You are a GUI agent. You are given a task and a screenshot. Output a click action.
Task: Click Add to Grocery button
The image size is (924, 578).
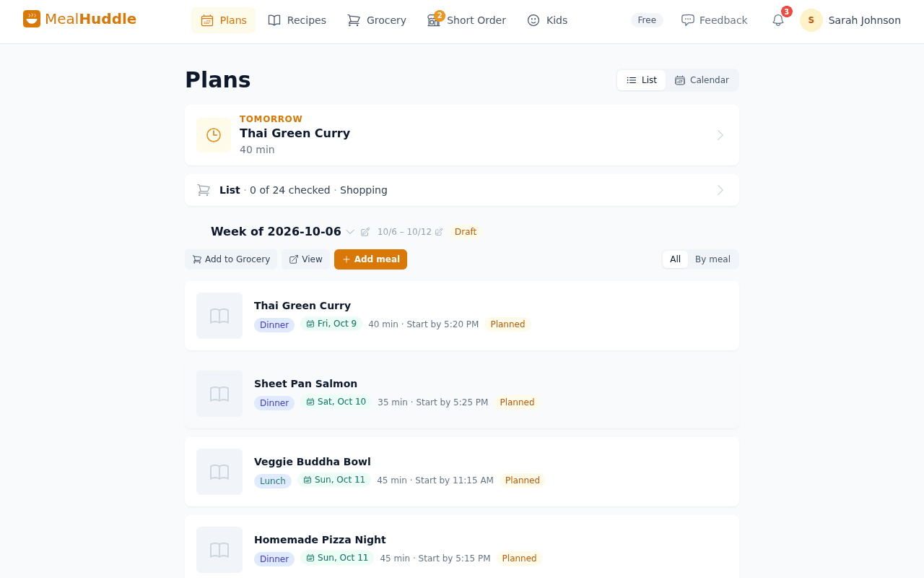tap(231, 259)
